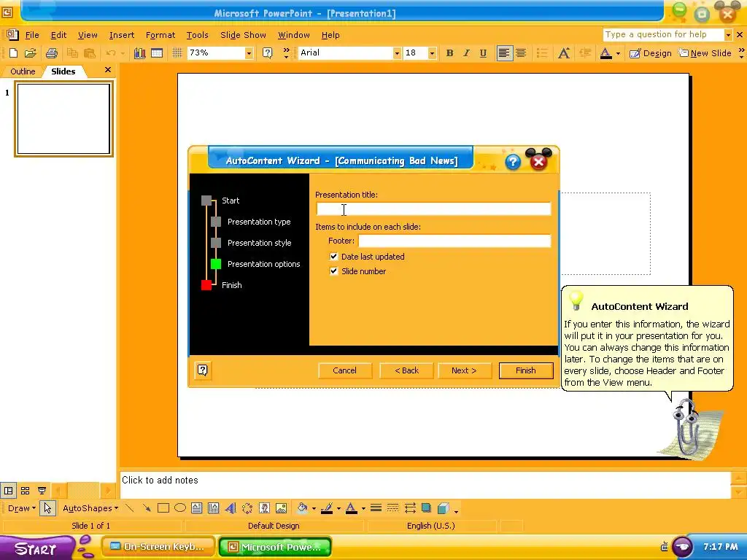Apply Underline formatting
The width and height of the screenshot is (747, 560).
tap(483, 52)
